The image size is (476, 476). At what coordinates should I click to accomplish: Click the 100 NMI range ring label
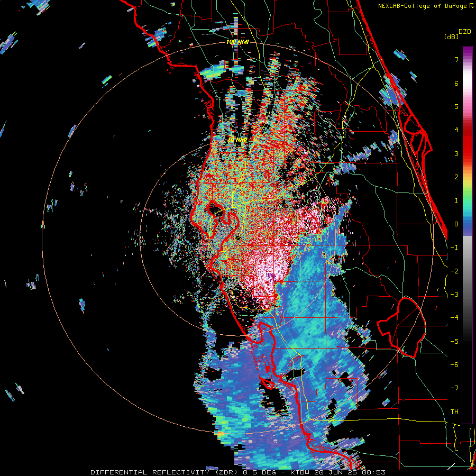237,42
